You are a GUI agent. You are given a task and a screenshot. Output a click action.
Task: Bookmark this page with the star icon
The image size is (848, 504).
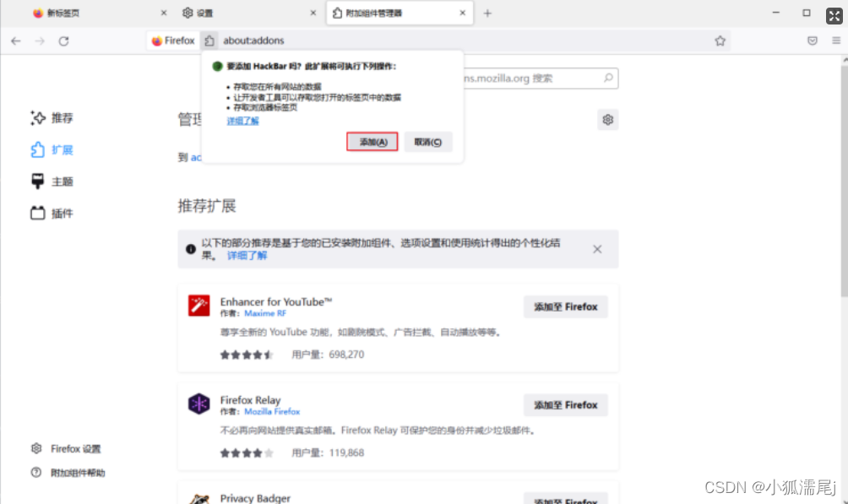[x=720, y=41]
